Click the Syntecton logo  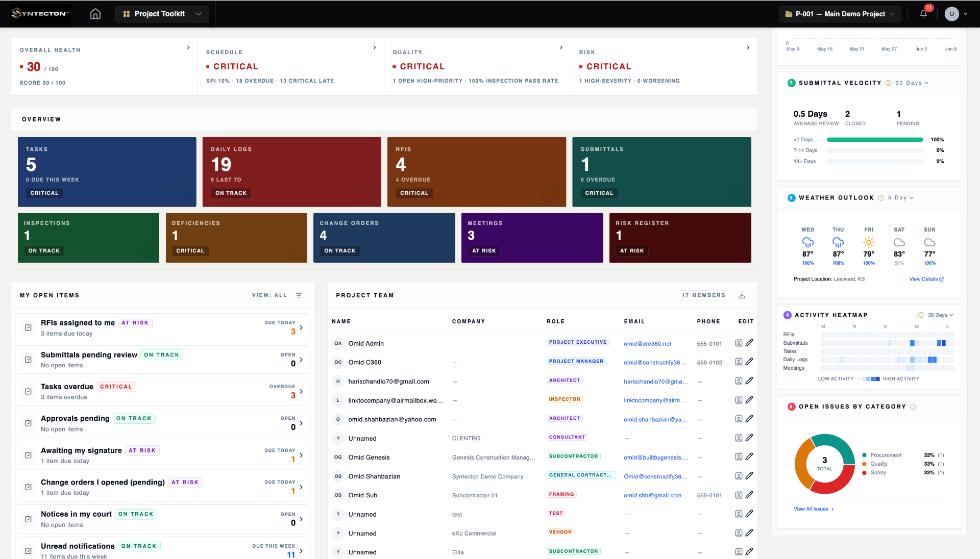coord(40,14)
